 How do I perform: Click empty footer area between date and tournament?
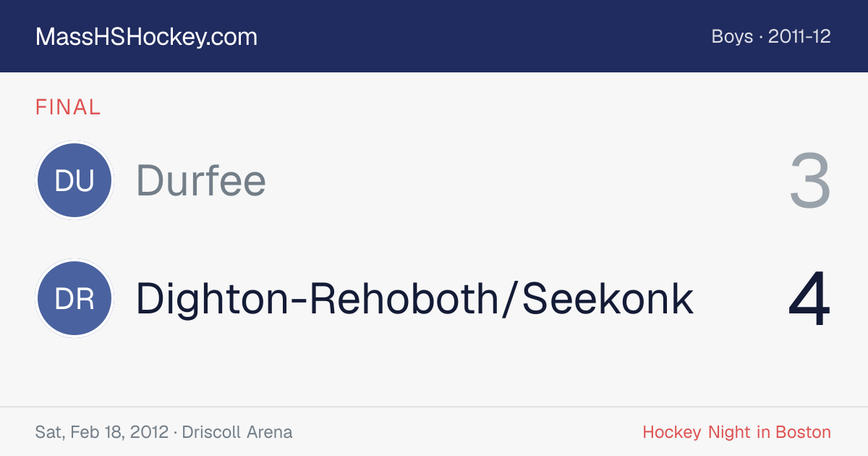pos(467,433)
